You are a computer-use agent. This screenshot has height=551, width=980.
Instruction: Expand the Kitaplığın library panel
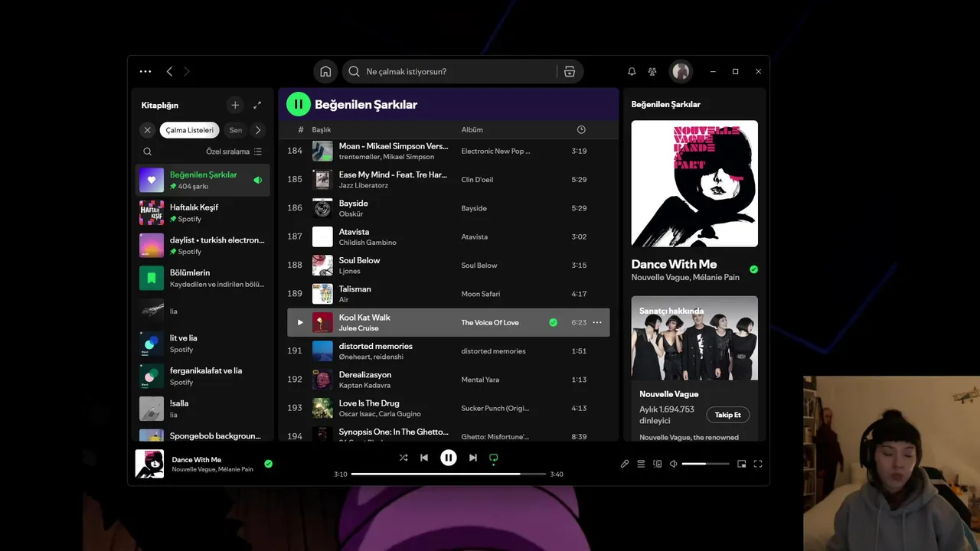pos(257,105)
